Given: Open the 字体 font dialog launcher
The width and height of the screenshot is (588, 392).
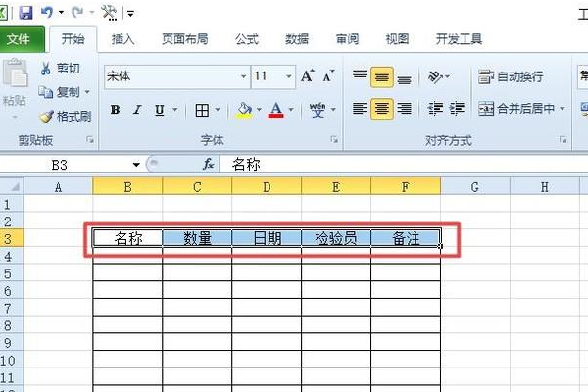Looking at the screenshot, I should pyautogui.click(x=334, y=140).
